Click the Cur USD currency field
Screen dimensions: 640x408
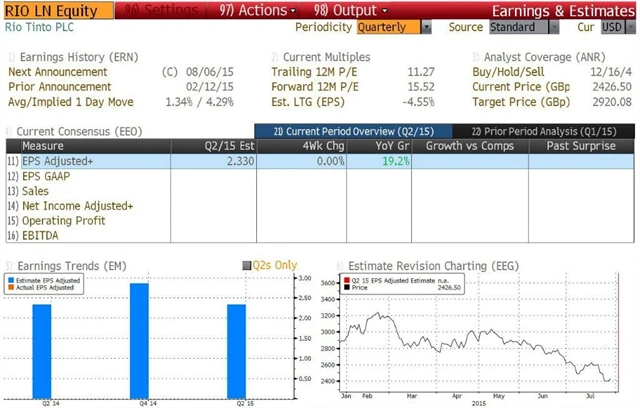coord(611,27)
